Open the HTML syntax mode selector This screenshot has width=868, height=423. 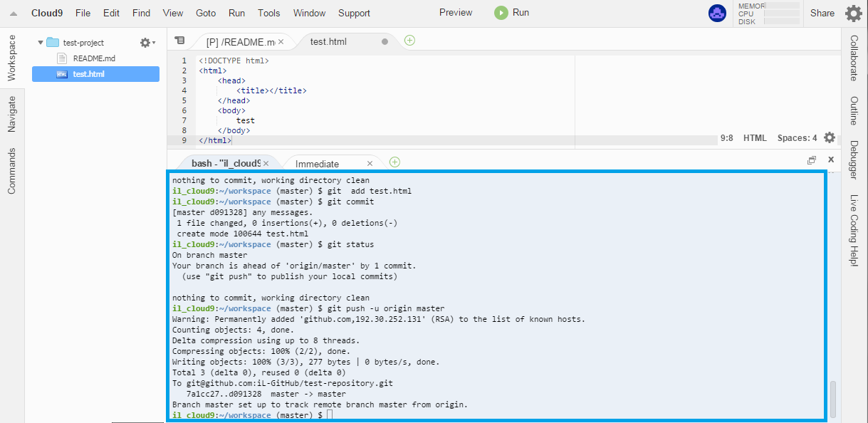pyautogui.click(x=755, y=138)
